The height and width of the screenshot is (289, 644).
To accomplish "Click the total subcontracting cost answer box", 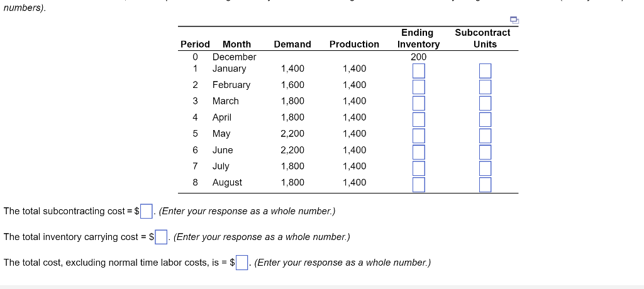I will (x=146, y=211).
